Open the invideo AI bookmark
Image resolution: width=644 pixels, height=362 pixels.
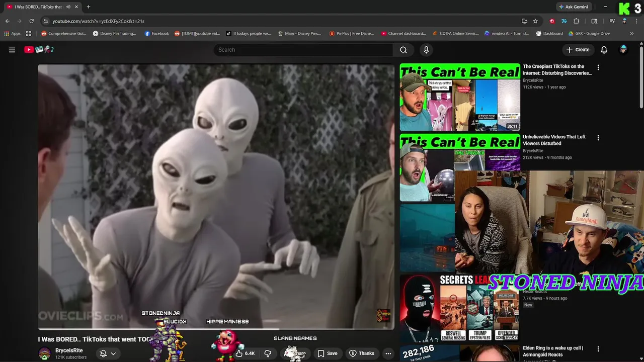507,34
